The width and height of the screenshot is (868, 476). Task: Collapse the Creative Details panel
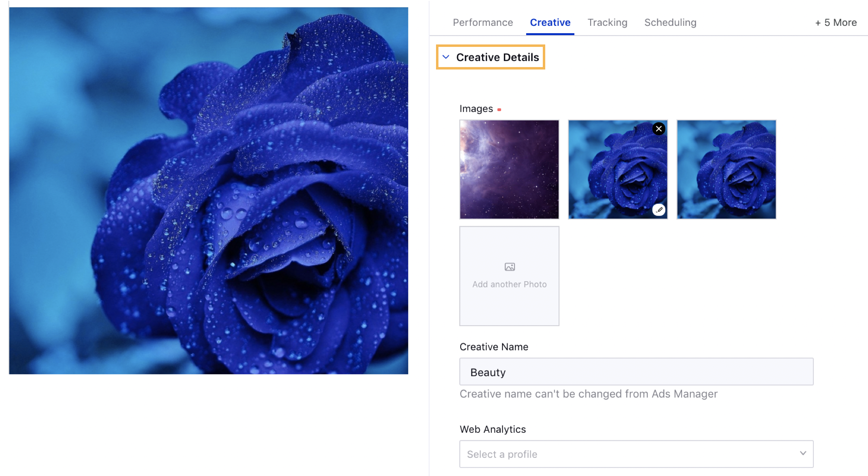[447, 57]
